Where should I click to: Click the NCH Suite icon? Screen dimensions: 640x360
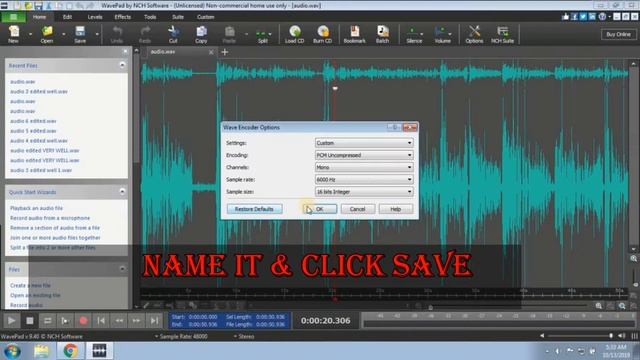502,34
